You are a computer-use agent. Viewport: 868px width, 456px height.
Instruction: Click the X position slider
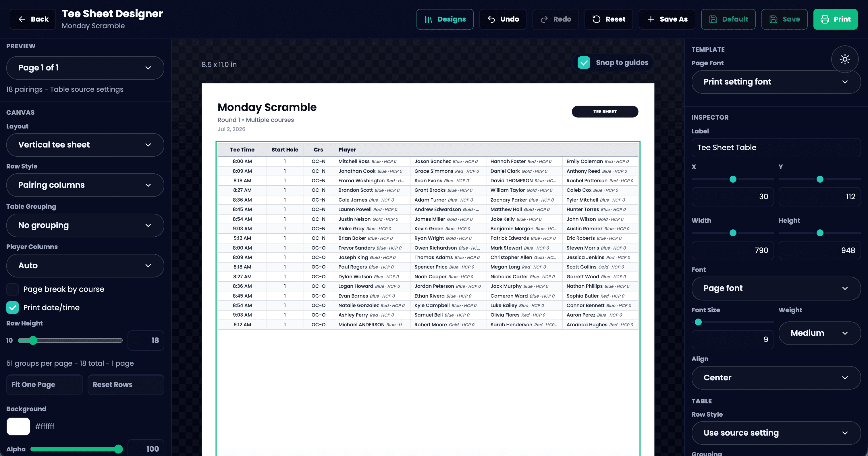coord(732,179)
